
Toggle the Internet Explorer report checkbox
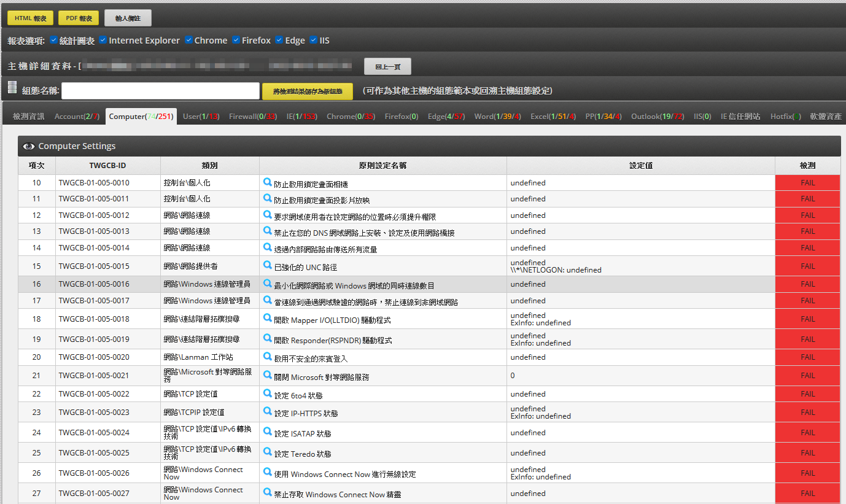point(103,40)
